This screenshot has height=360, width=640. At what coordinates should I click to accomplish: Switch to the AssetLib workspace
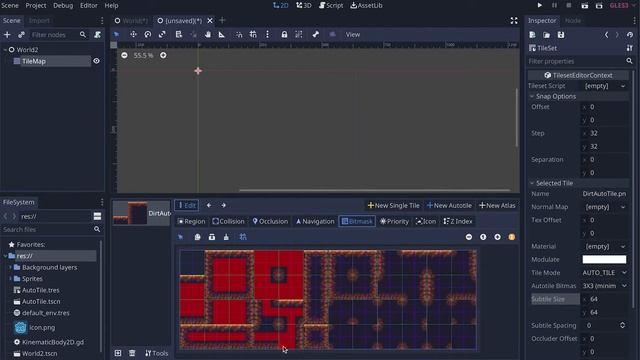(x=366, y=5)
